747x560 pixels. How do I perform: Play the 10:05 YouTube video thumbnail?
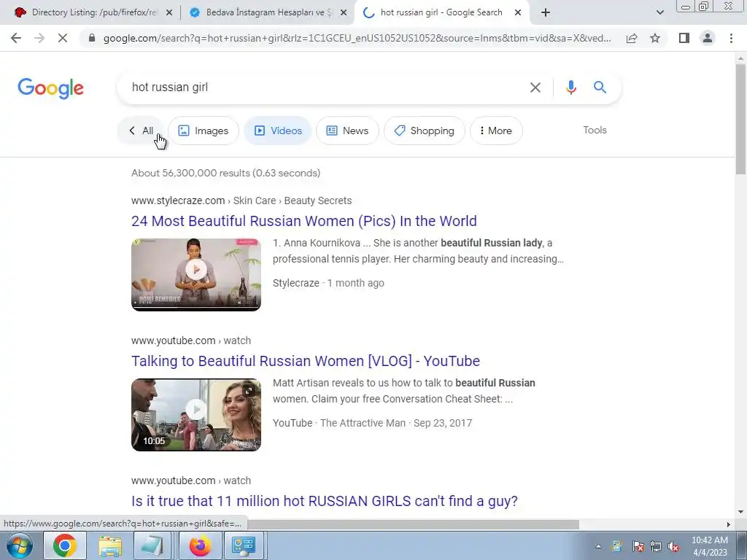[x=196, y=415]
